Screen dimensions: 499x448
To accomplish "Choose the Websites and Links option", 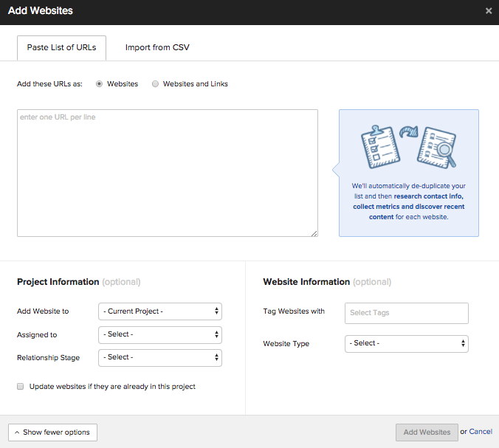I will click(155, 84).
